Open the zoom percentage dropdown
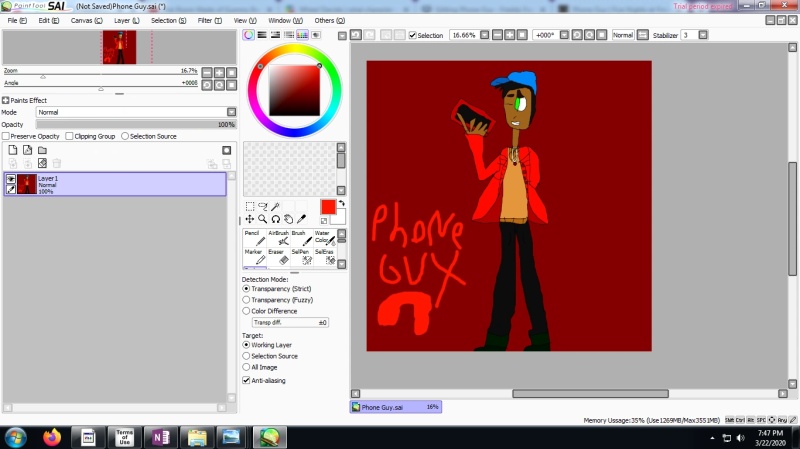 pyautogui.click(x=485, y=35)
